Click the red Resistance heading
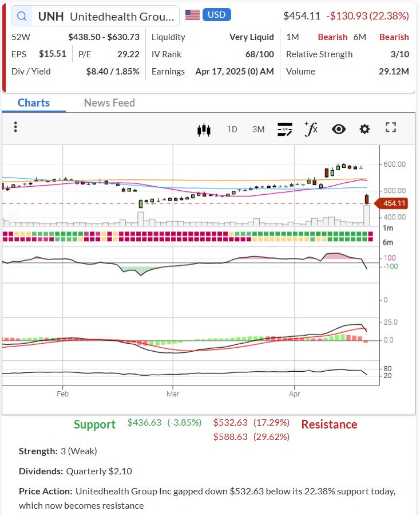 (x=329, y=424)
